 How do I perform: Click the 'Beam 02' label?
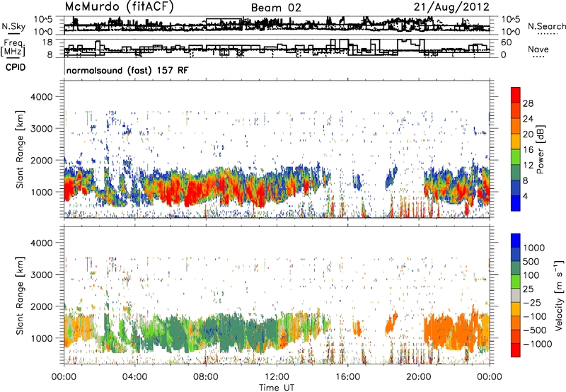[x=276, y=8]
